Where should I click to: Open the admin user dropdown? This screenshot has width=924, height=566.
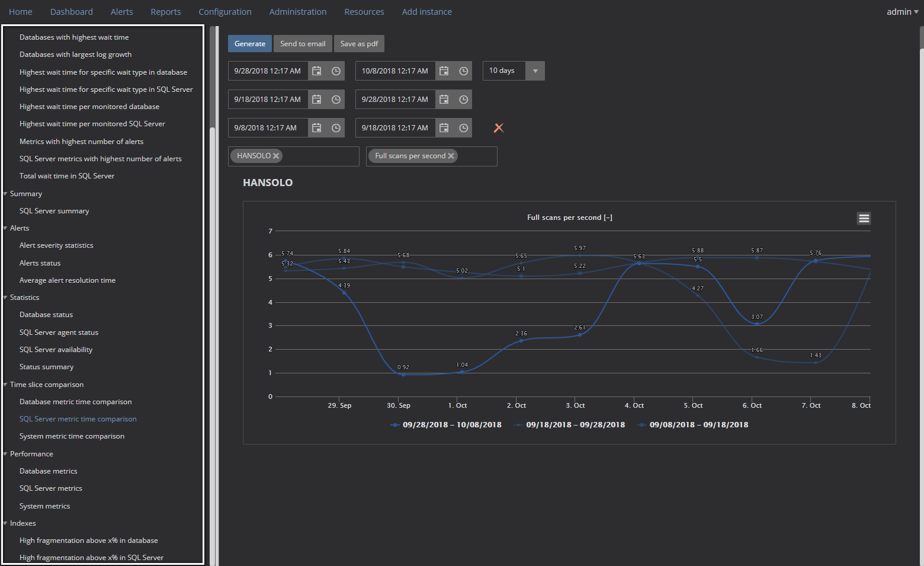[902, 12]
